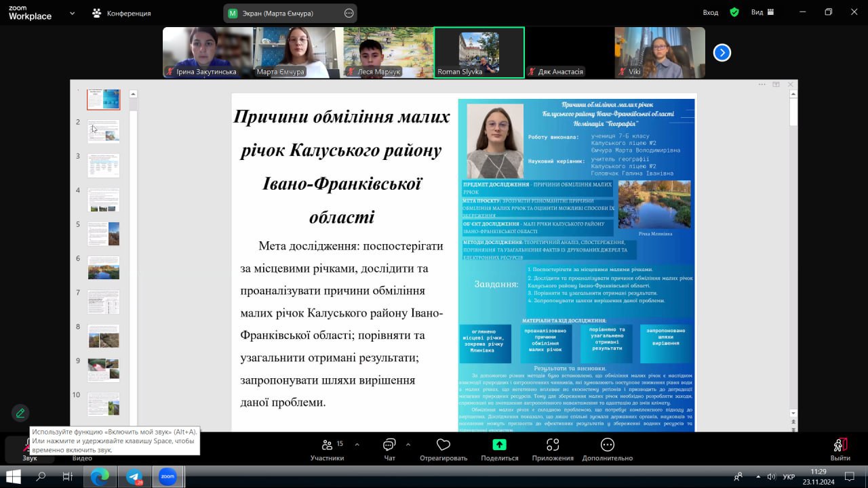Click the Sign in option
Viewport: 868px width, 488px height.
tap(711, 12)
